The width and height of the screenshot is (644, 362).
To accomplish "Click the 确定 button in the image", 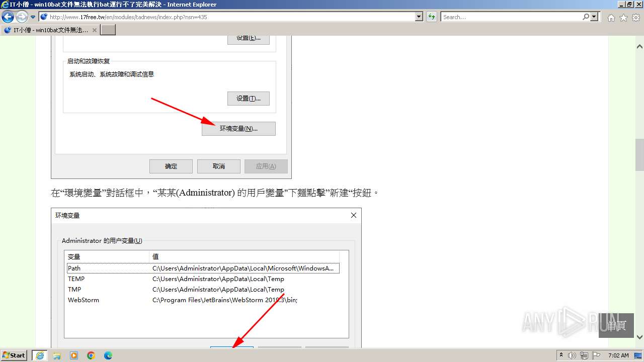I will 171,166.
